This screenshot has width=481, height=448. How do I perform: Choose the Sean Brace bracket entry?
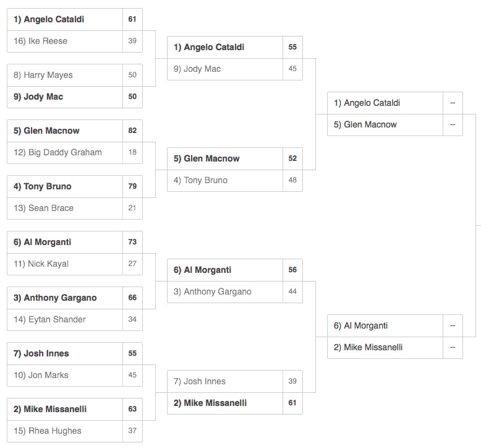[75, 208]
